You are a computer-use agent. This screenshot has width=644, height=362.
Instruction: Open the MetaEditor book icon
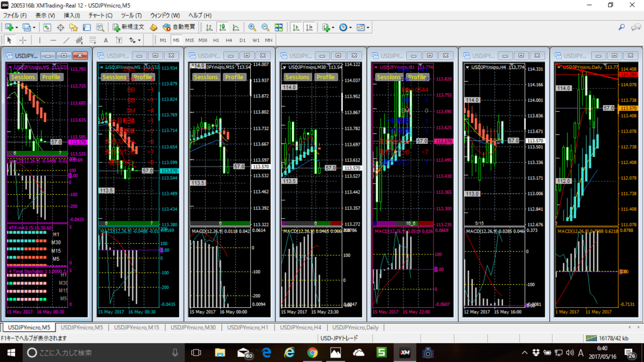(153, 28)
